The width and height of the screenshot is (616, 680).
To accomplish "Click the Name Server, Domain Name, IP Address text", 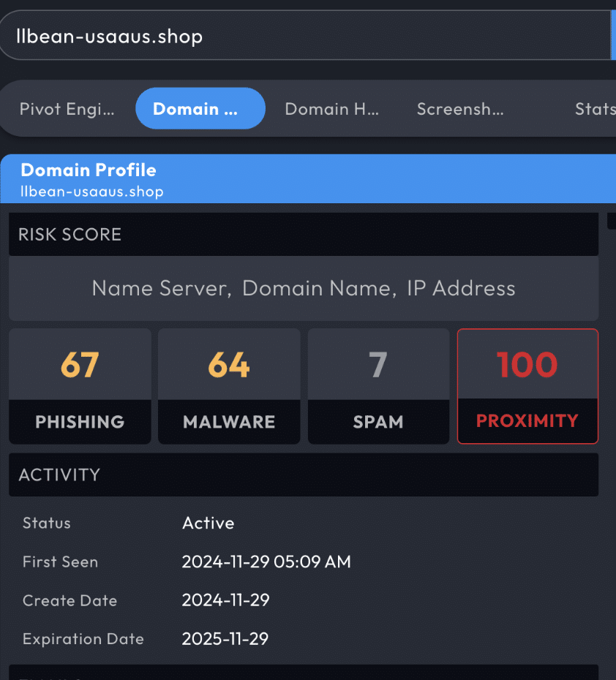I will coord(304,288).
